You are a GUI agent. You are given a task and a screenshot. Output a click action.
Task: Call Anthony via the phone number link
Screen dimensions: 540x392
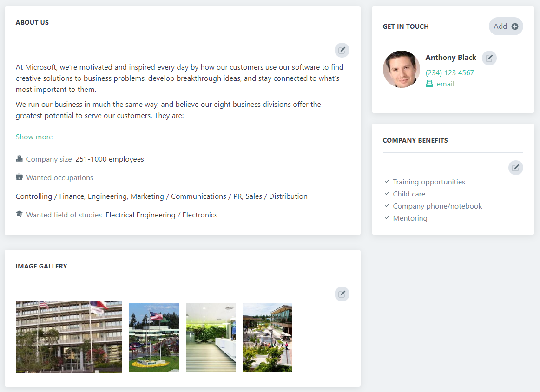point(449,72)
